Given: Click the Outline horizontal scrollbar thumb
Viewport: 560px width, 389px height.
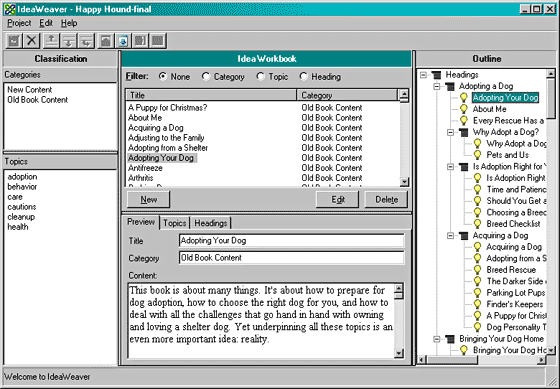Looking at the screenshot, I should (x=452, y=360).
